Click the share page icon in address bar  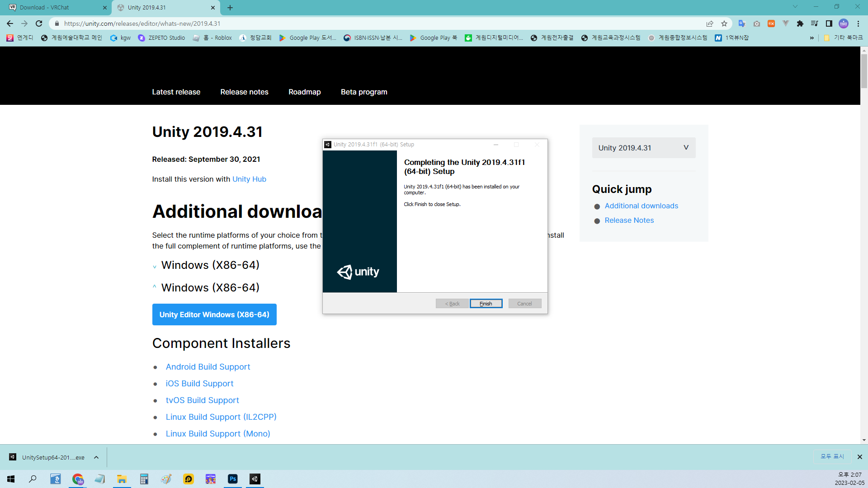pos(710,23)
